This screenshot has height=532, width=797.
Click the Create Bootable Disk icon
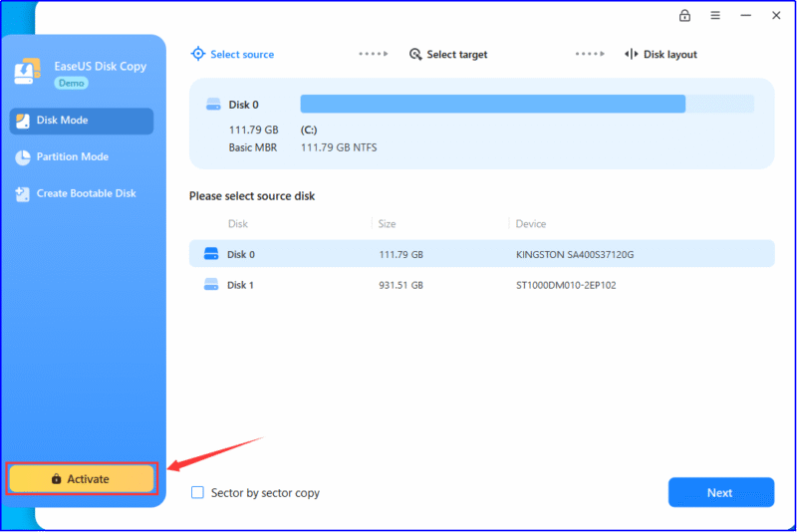(22, 194)
